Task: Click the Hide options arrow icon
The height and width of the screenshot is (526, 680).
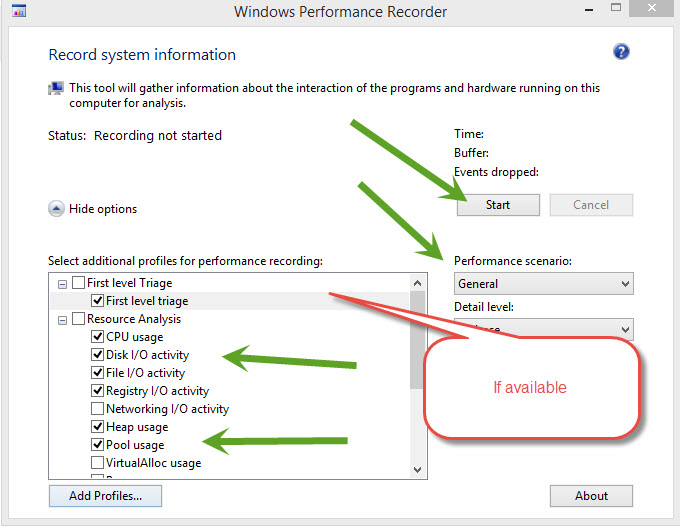Action: click(56, 209)
